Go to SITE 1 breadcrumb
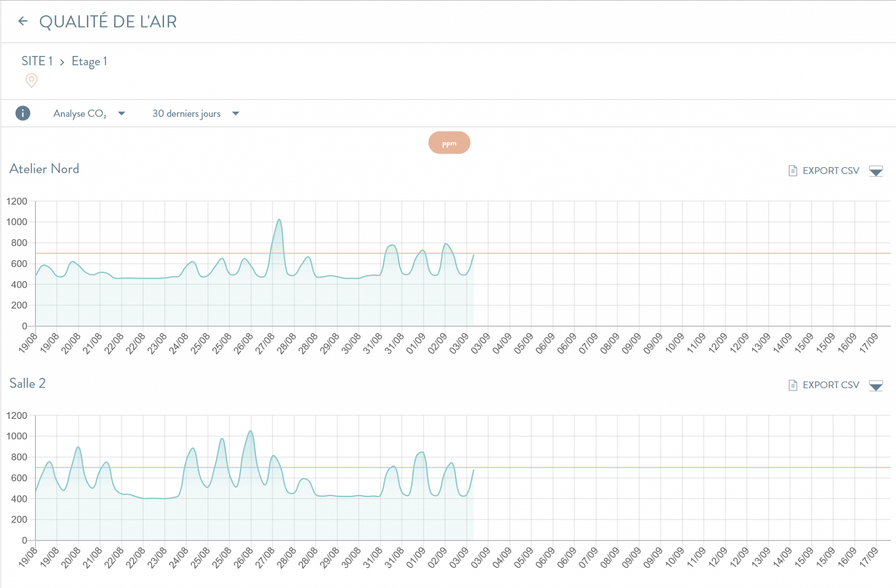Image resolution: width=896 pixels, height=588 pixels. (x=37, y=61)
